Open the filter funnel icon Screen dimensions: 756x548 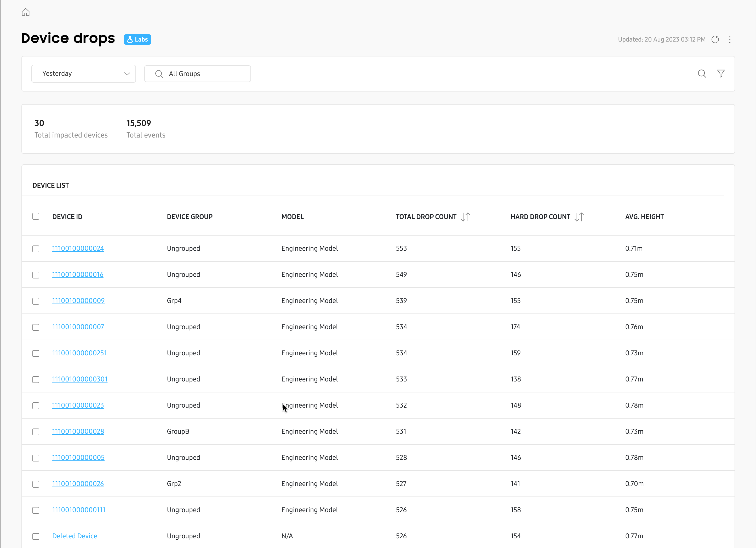pos(721,74)
